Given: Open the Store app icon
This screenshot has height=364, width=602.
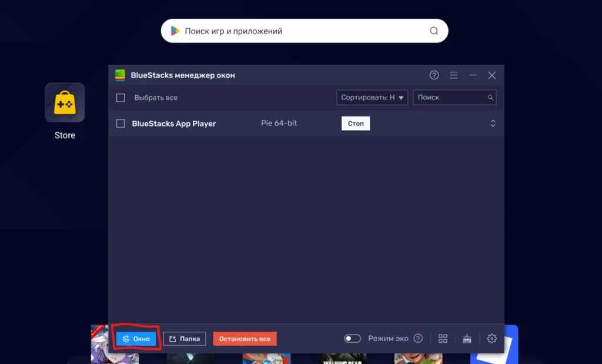Looking at the screenshot, I should [x=65, y=103].
